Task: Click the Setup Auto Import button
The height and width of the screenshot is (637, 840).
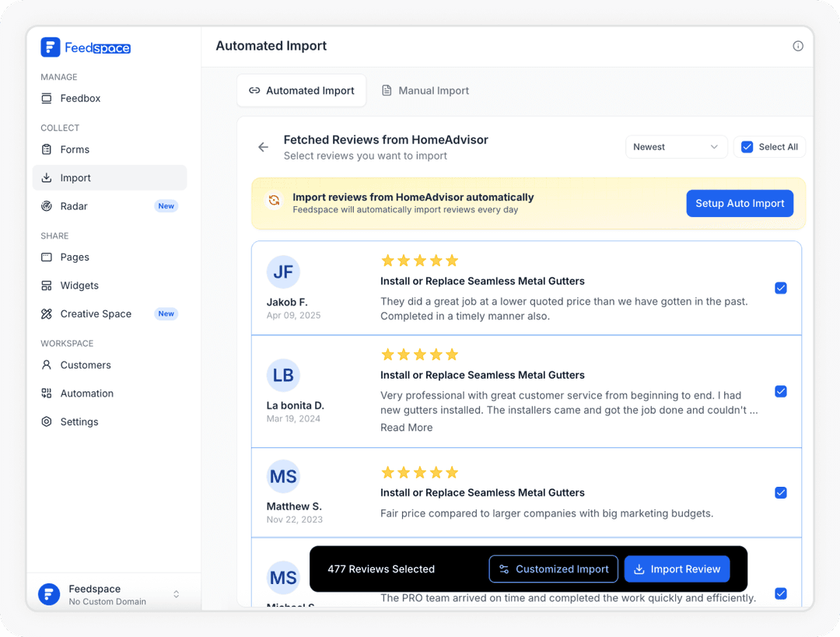Action: pos(740,204)
